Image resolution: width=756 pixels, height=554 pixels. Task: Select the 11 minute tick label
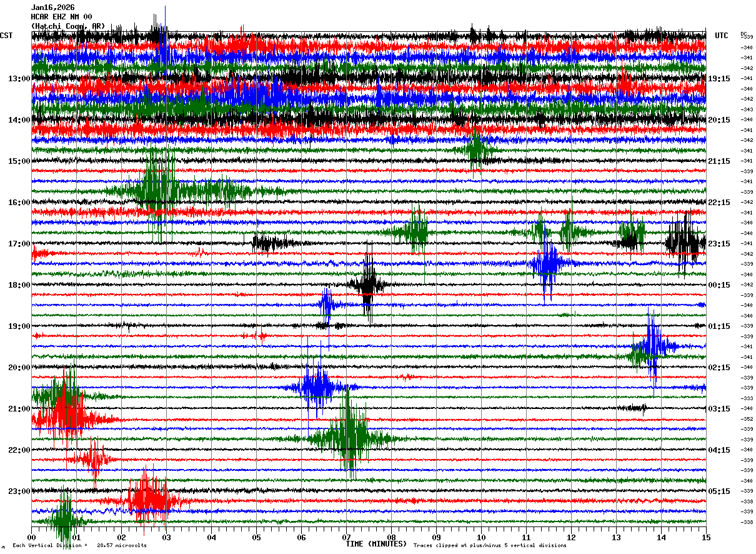click(526, 538)
